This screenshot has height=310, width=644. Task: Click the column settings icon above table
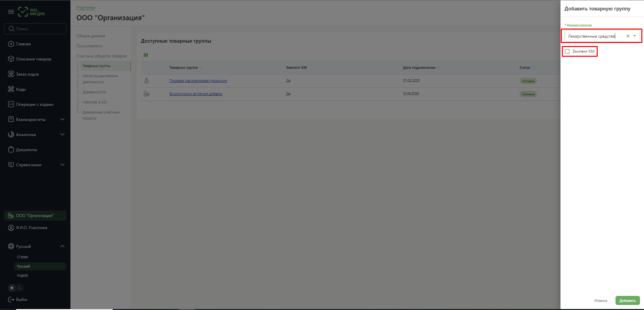(146, 55)
